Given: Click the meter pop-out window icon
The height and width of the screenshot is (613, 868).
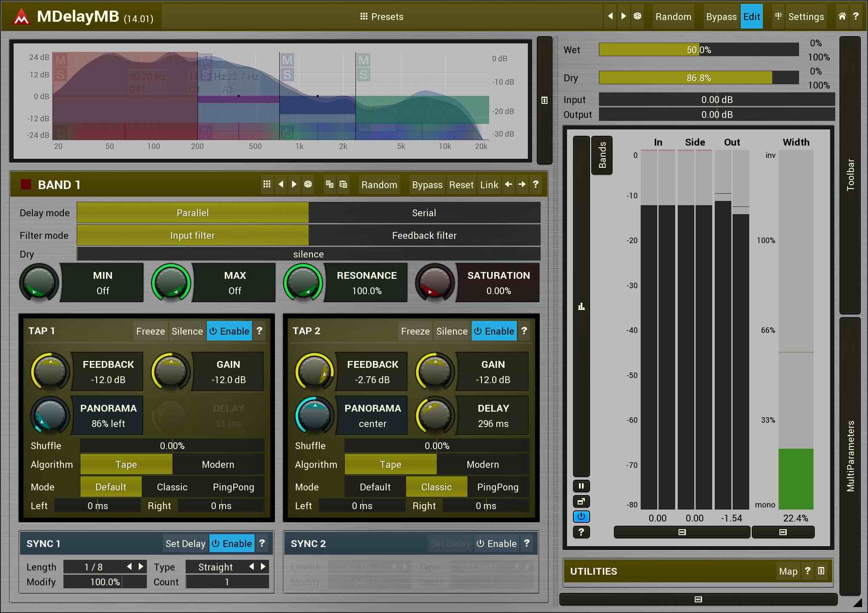Looking at the screenshot, I should (x=581, y=501).
